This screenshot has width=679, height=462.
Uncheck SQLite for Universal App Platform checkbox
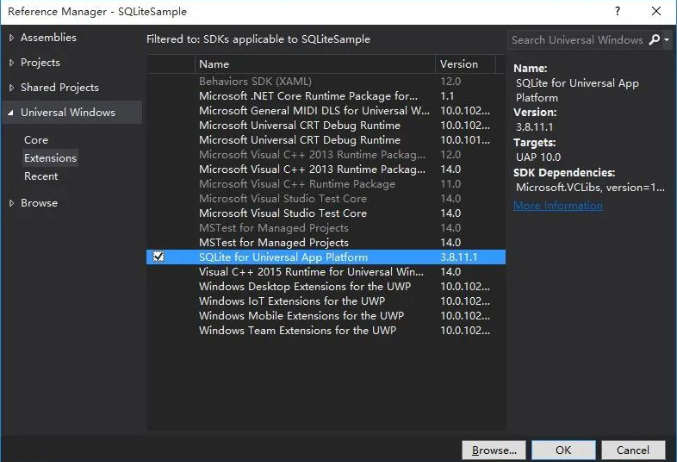[x=158, y=257]
